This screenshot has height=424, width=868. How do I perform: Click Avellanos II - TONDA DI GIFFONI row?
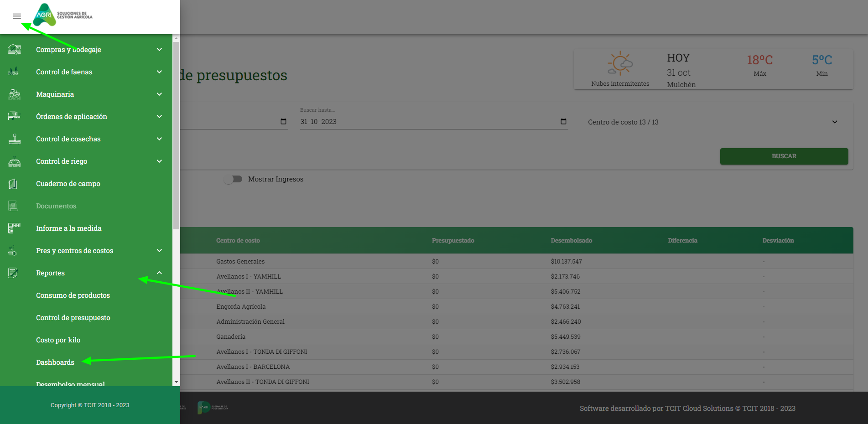[x=517, y=382]
